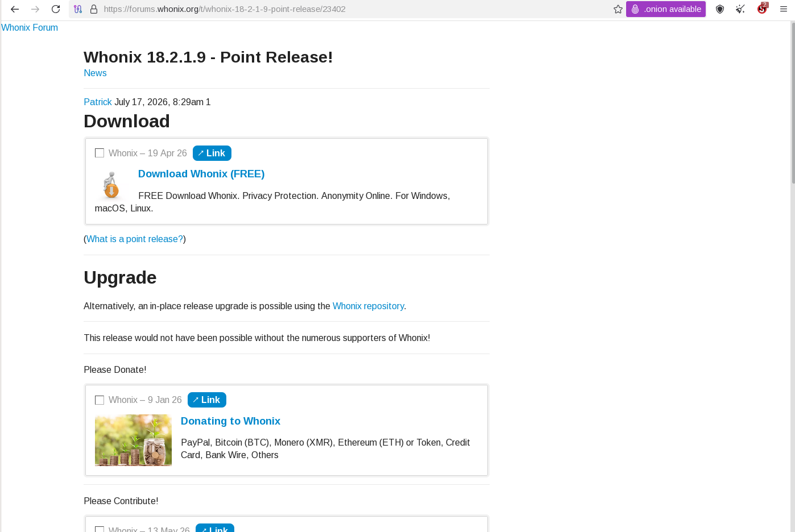Viewport: 795px width, 532px height.
Task: Show the Tor circuit display icon
Action: (78, 9)
